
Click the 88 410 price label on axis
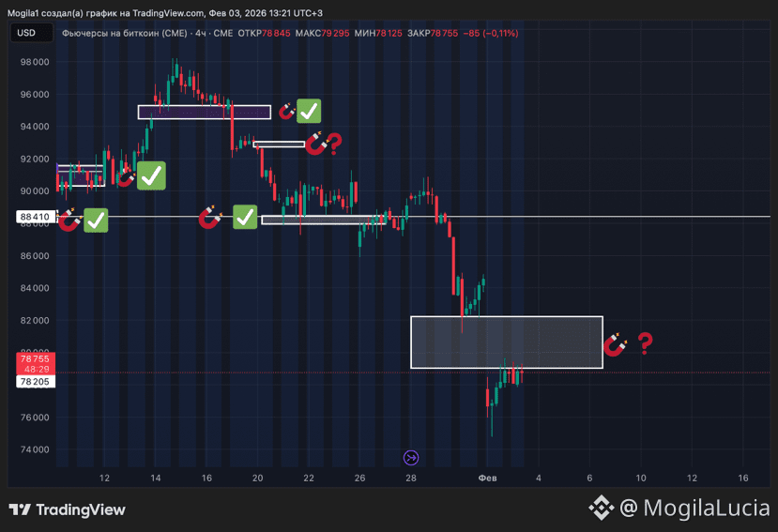[36, 217]
